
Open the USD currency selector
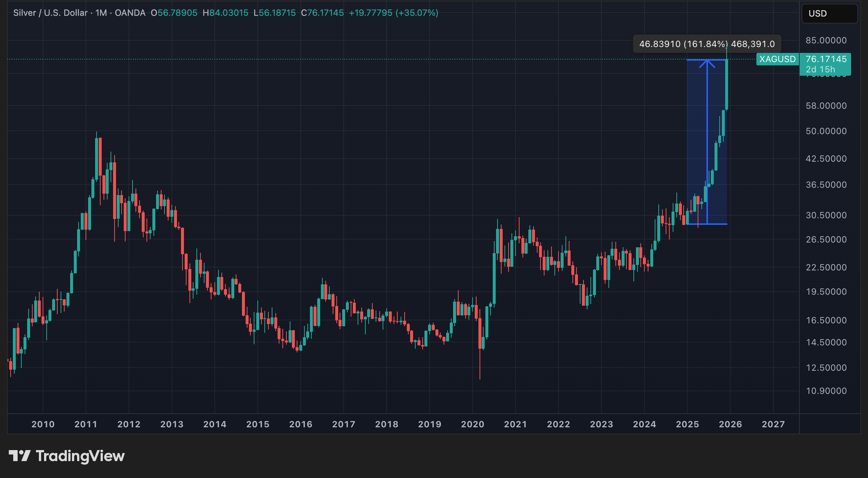tap(829, 14)
